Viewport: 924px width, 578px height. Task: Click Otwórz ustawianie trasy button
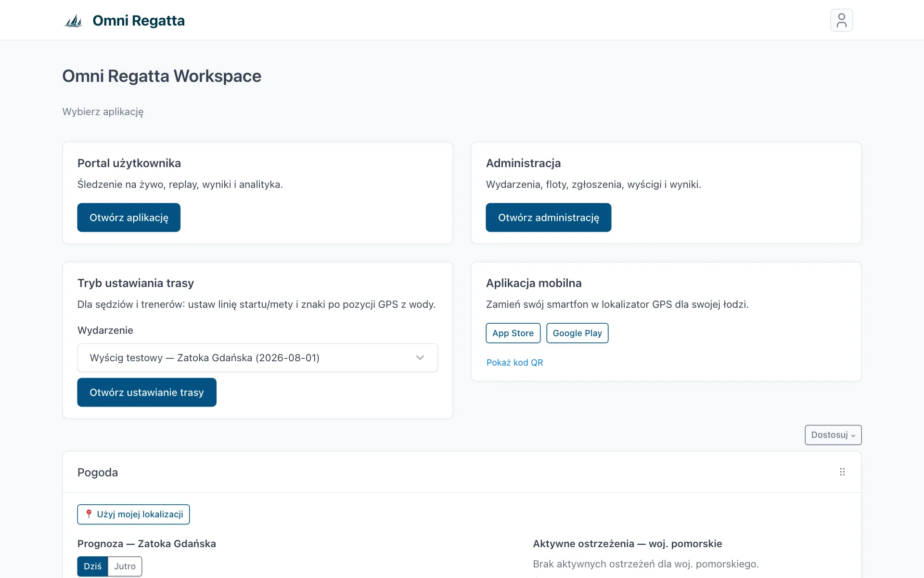tap(147, 392)
